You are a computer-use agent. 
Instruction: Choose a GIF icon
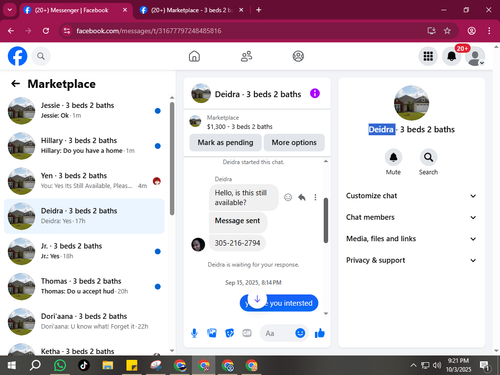[247, 333]
